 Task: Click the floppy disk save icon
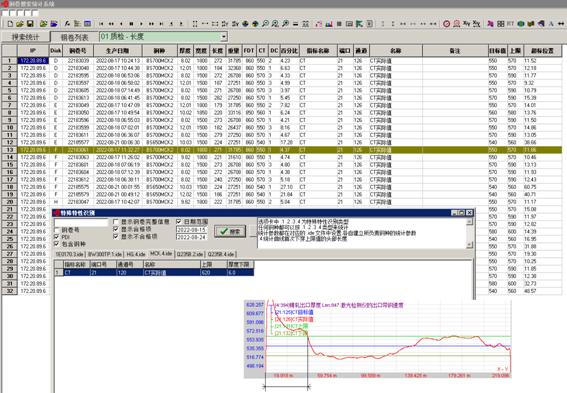pos(30,24)
